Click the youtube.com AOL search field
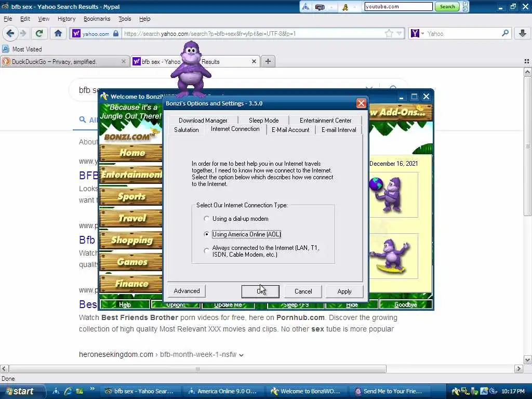This screenshot has width=532, height=399. click(398, 6)
